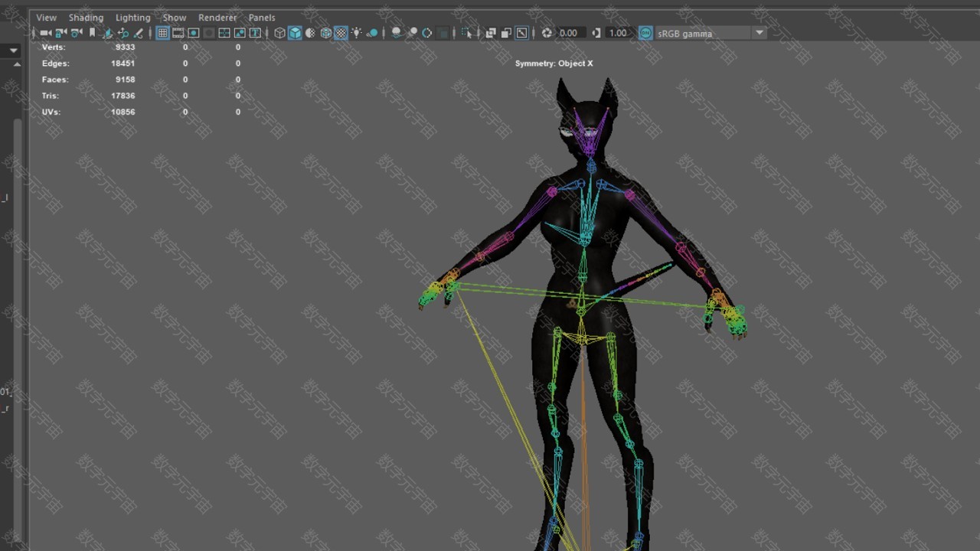Viewport: 980px width, 551px height.
Task: Use Default Material shading icon
Action: (x=310, y=33)
